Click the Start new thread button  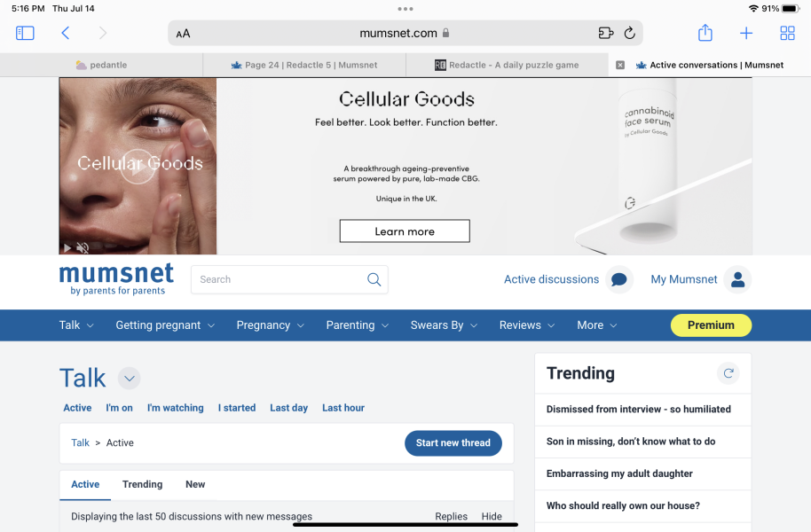point(453,443)
